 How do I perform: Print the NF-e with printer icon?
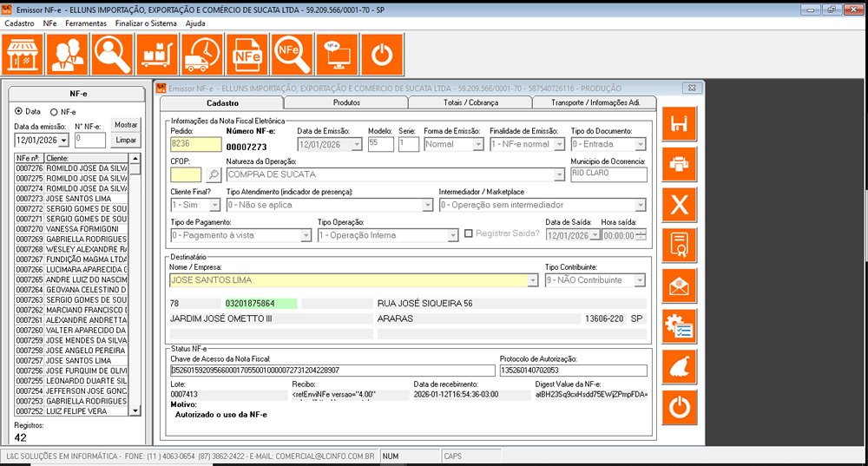tap(681, 164)
